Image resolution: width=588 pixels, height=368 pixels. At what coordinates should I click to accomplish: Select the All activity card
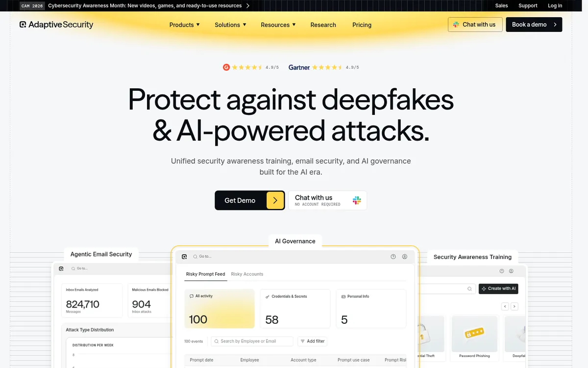(220, 309)
